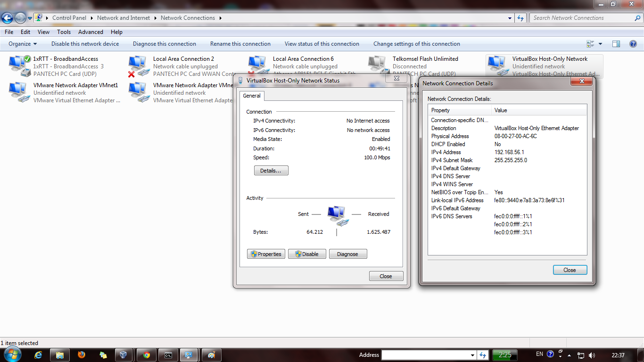
Task: Click View status of this connection
Action: pos(322,44)
